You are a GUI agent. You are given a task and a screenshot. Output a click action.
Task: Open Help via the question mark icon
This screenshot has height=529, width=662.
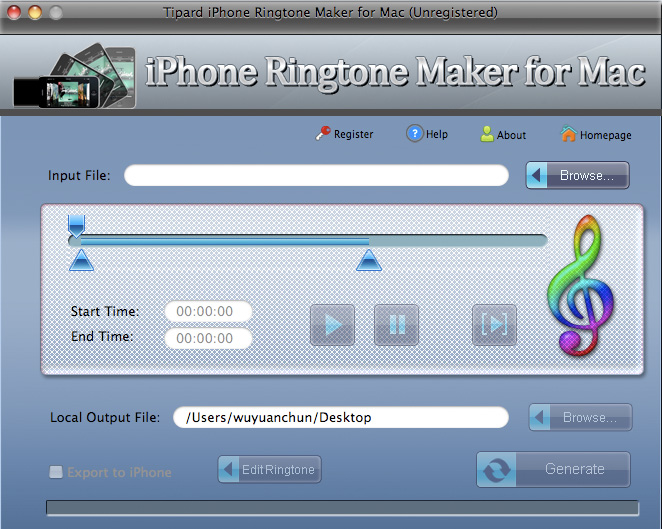[414, 134]
